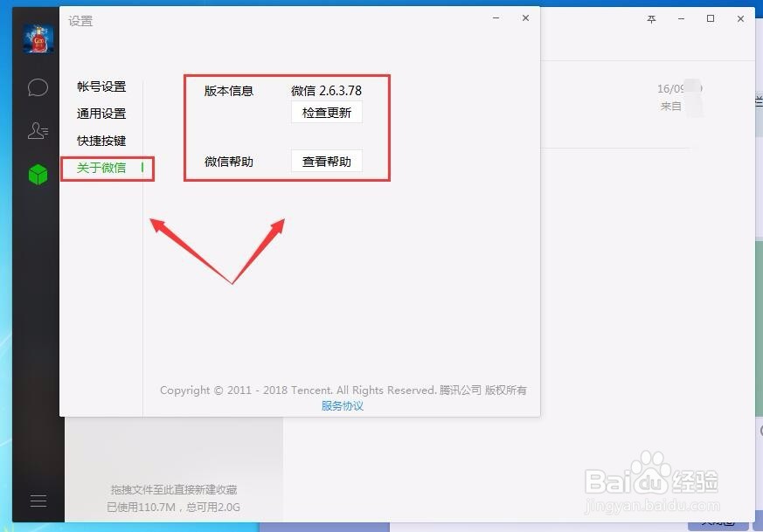Click the WeChat profile avatar
This screenshot has height=532, width=763.
coord(37,38)
